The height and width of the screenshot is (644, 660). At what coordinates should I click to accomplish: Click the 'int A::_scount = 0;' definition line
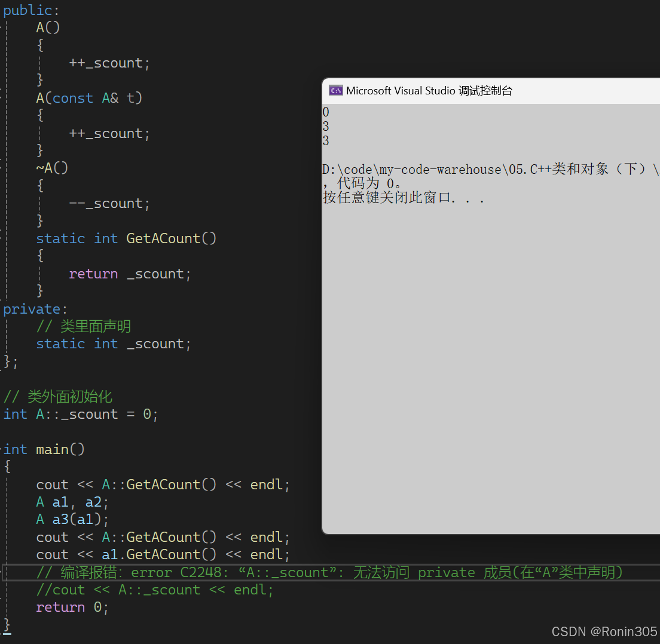[81, 415]
